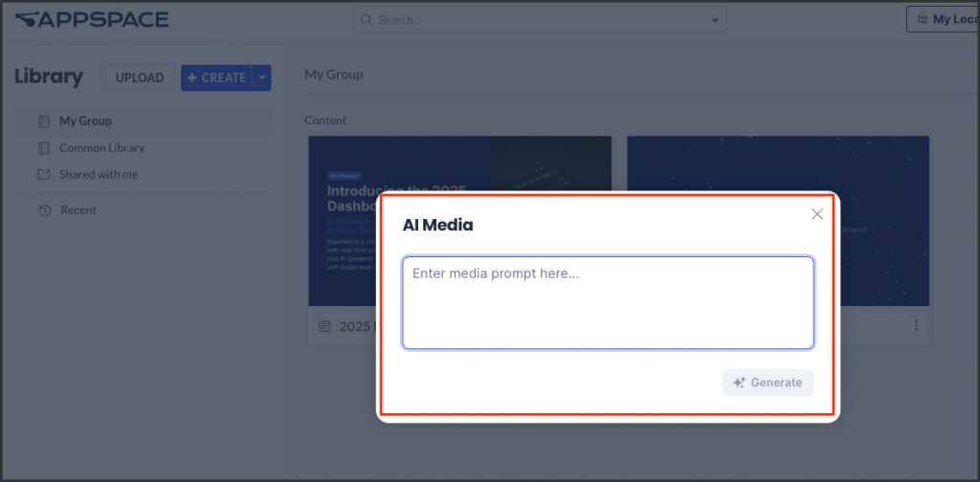Image resolution: width=980 pixels, height=482 pixels.
Task: Open the My Location selector
Action: pyautogui.click(x=943, y=19)
